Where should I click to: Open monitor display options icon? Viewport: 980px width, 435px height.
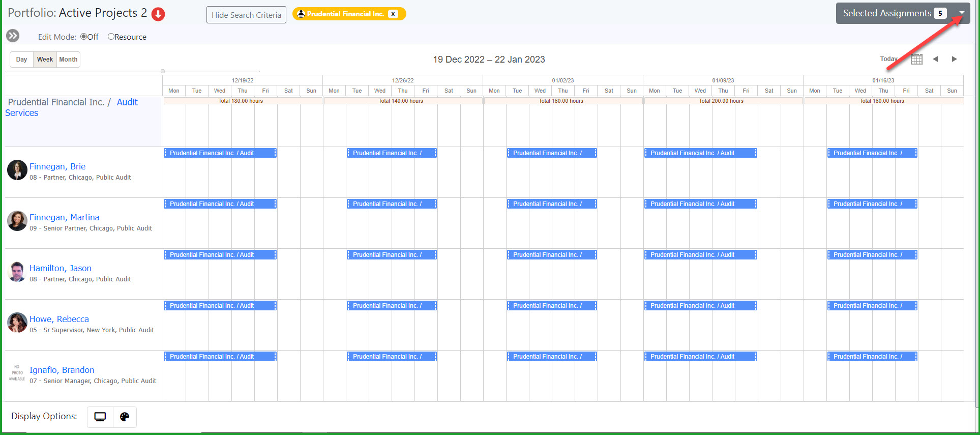(x=100, y=417)
